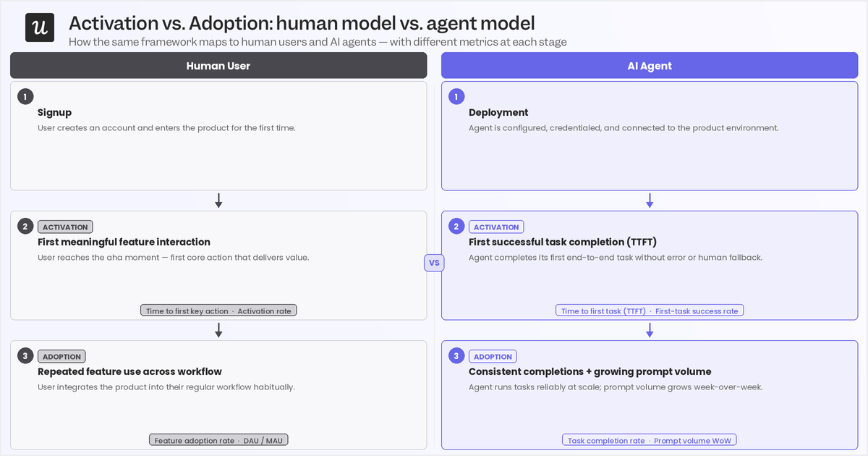Click the step 1 circle beside Deployment

456,96
